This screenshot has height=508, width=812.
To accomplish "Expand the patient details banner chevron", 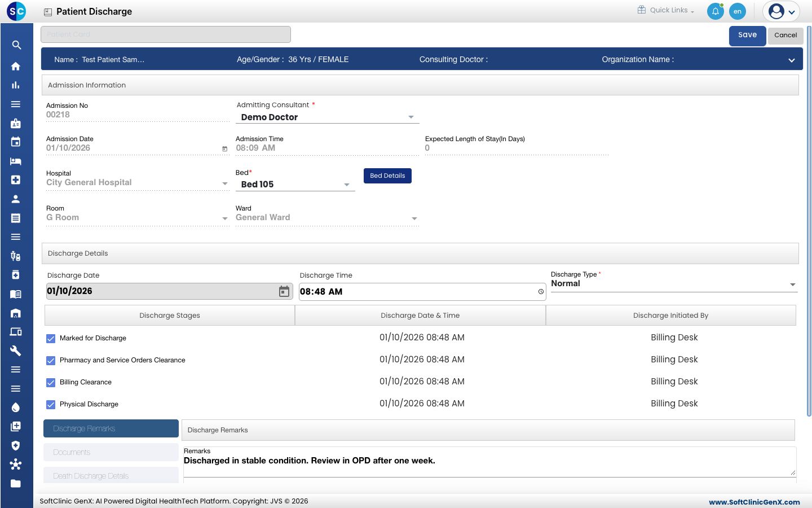I will [792, 60].
